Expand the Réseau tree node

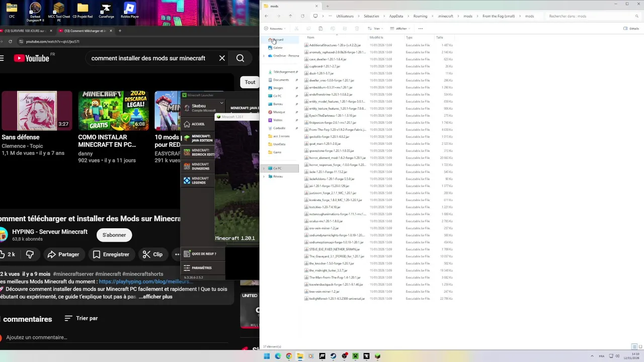coord(264,176)
